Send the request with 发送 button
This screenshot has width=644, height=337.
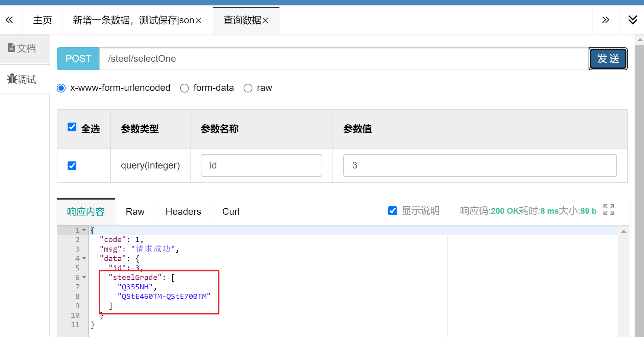[608, 59]
